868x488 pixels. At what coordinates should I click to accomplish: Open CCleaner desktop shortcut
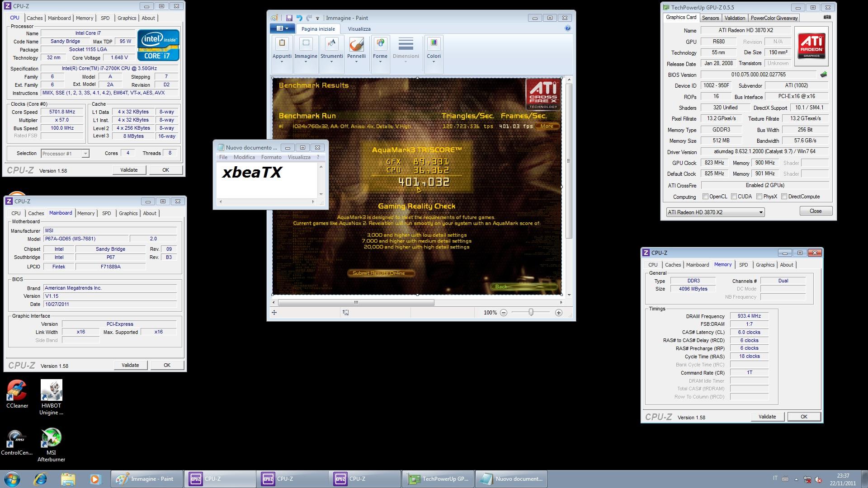tap(17, 394)
